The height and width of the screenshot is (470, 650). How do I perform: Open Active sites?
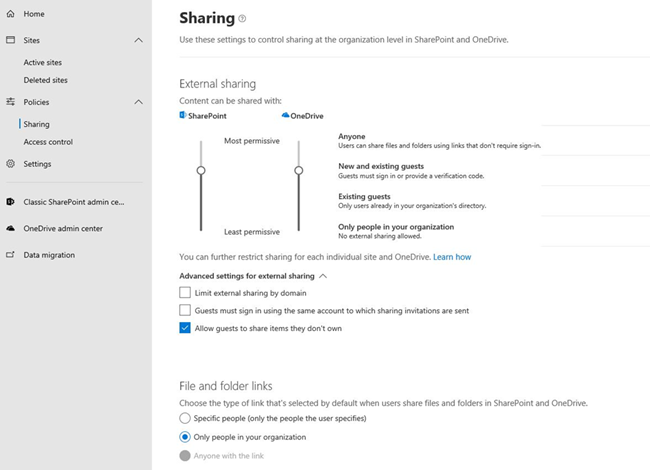click(43, 62)
